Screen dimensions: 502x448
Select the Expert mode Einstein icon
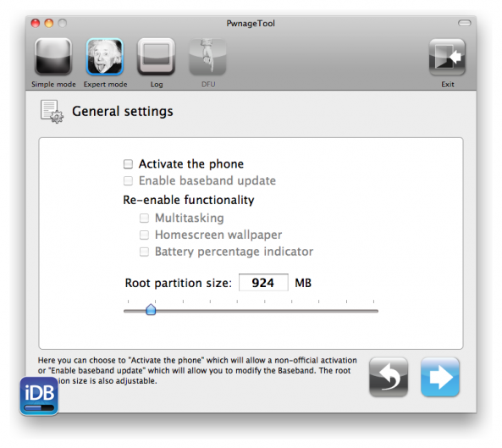click(x=105, y=57)
